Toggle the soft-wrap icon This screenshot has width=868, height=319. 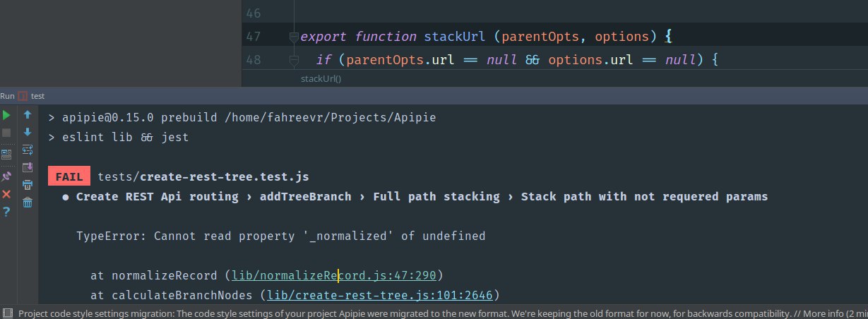28,150
